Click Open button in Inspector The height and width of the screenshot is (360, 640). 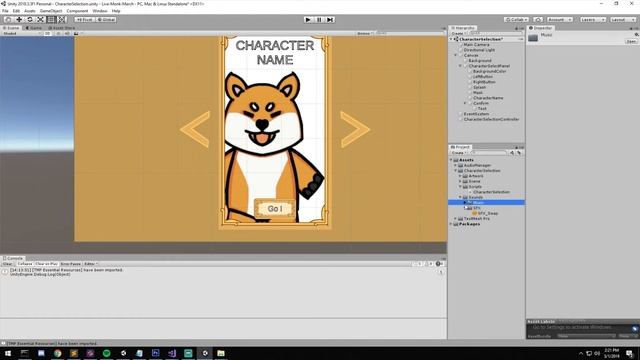pyautogui.click(x=631, y=41)
